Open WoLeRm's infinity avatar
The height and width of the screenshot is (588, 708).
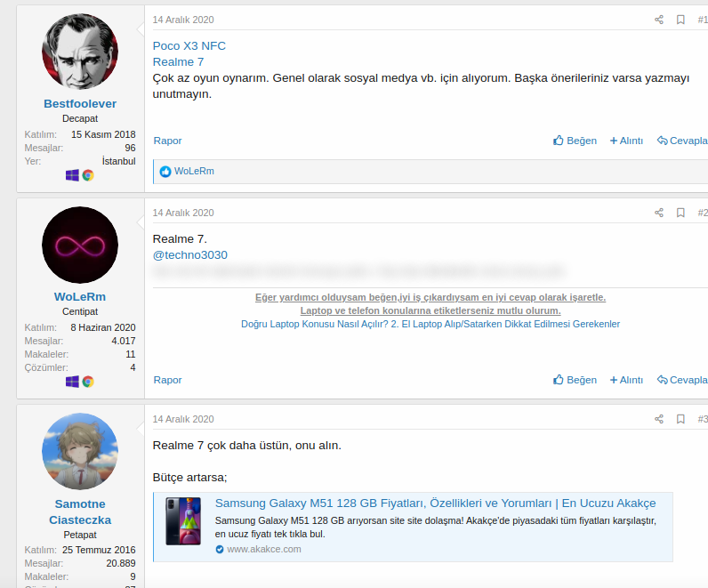[80, 245]
